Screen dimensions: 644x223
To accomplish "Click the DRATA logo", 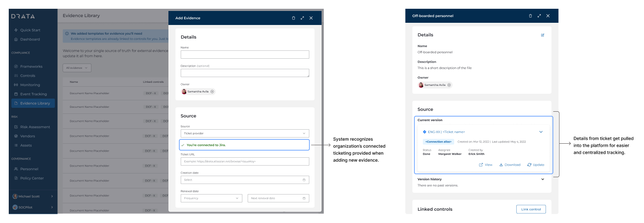I will pyautogui.click(x=23, y=16).
